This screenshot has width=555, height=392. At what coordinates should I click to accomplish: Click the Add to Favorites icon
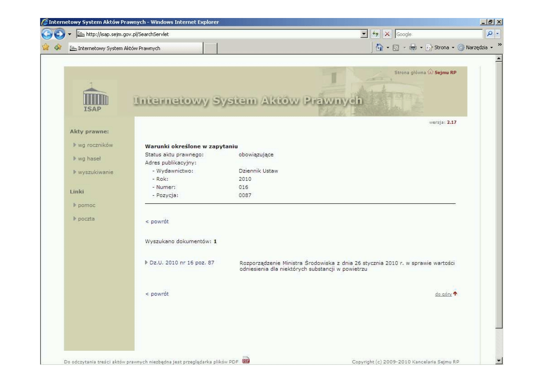click(x=56, y=48)
